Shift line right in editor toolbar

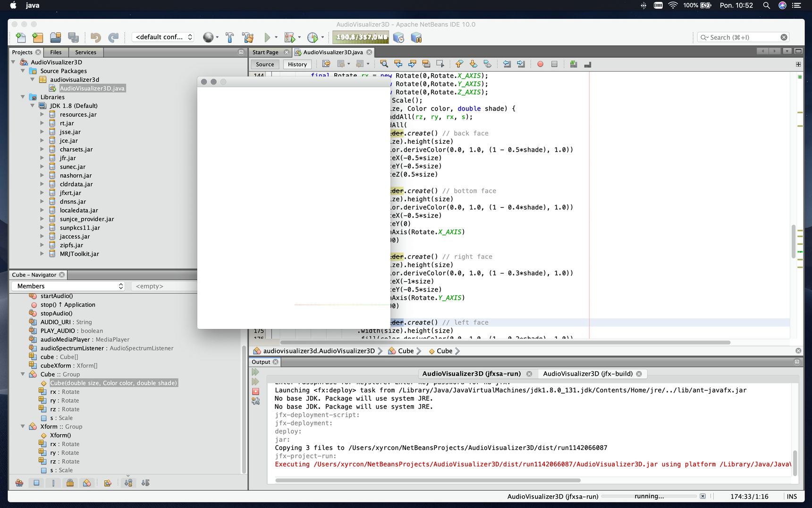pos(521,64)
